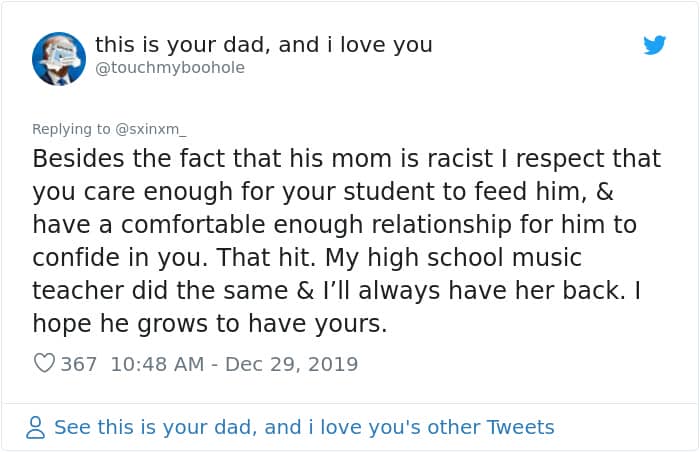The image size is (700, 452).
Task: Click the 367 like count
Action: 79,363
